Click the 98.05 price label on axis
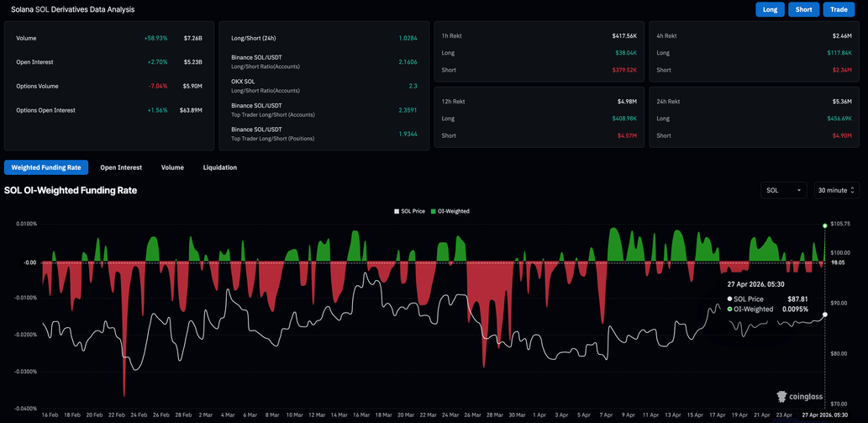This screenshot has height=423, width=868. coord(837,262)
